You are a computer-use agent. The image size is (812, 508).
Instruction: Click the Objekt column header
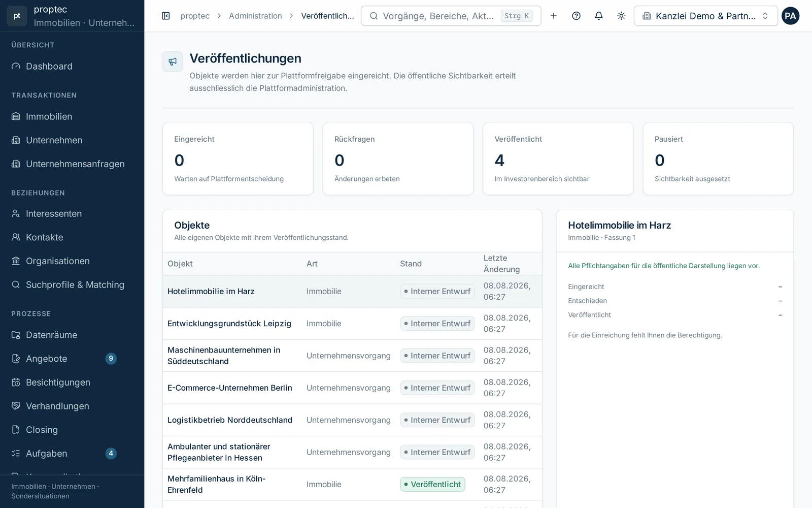point(180,264)
